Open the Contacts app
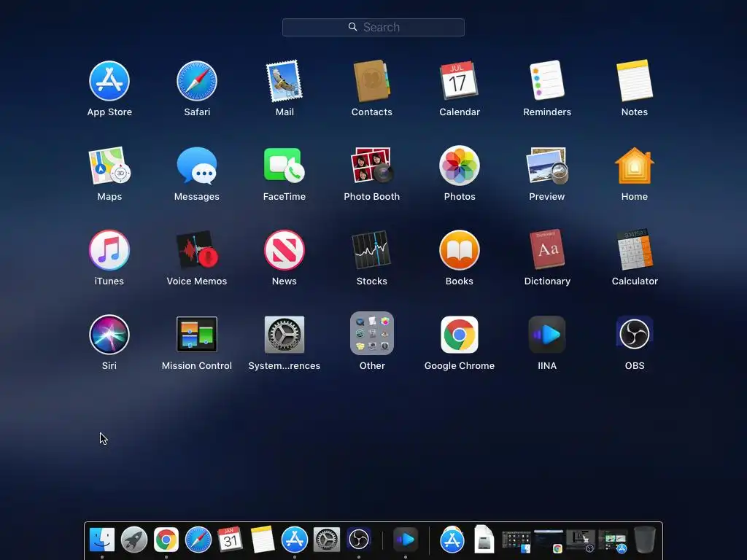This screenshot has width=747, height=560. click(x=371, y=81)
